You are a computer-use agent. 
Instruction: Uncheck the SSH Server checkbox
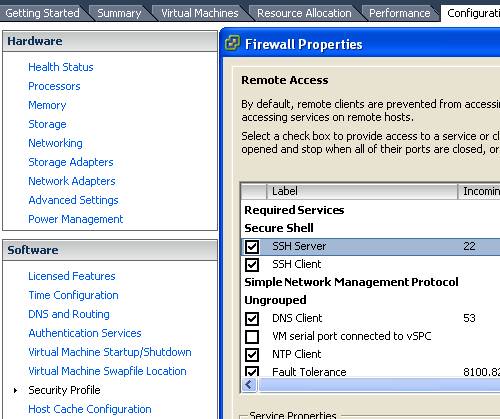[x=252, y=247]
